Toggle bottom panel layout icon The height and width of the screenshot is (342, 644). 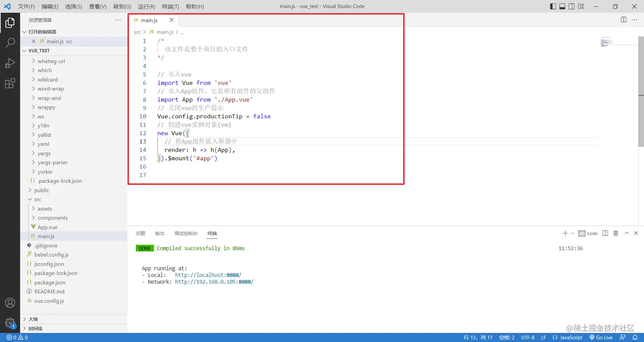pos(562,6)
